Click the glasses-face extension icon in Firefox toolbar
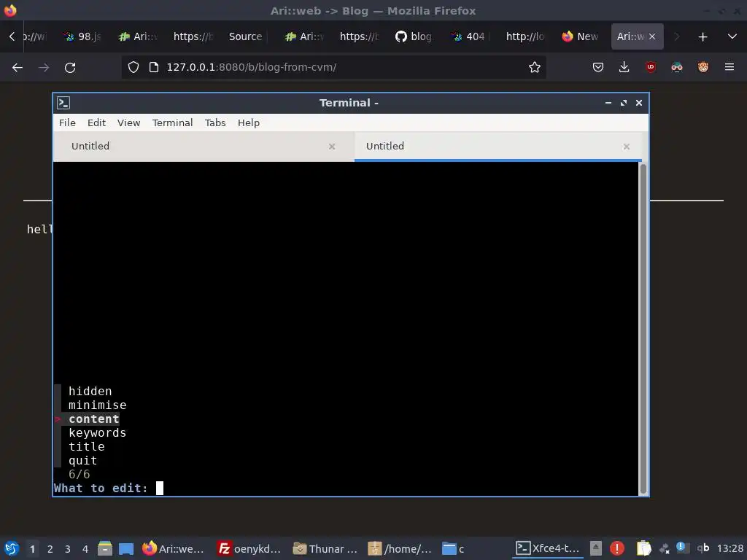This screenshot has width=747, height=560. 677,68
